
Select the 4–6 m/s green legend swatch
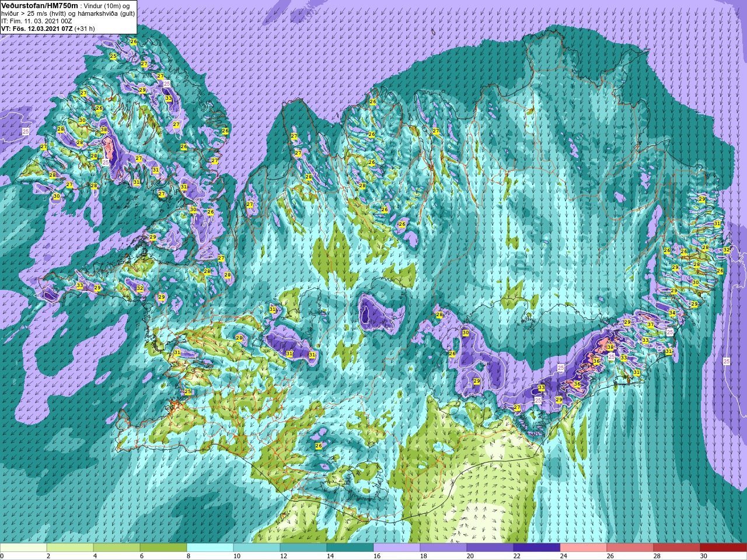tap(117, 548)
